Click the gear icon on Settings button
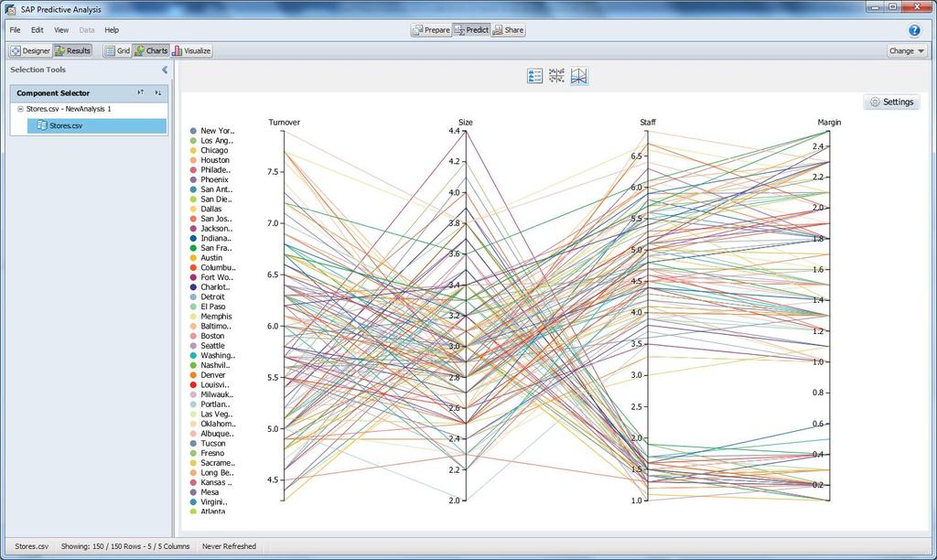The height and width of the screenshot is (560, 937). click(875, 102)
